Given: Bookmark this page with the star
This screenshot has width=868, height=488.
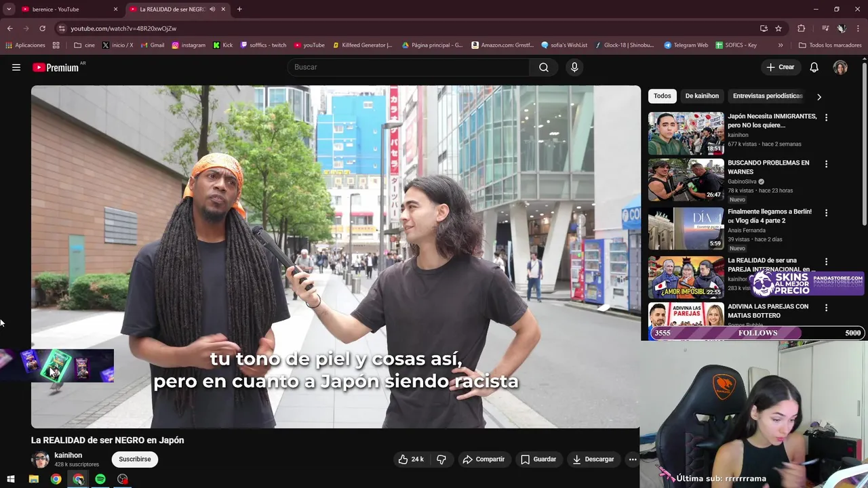Looking at the screenshot, I should (x=778, y=28).
